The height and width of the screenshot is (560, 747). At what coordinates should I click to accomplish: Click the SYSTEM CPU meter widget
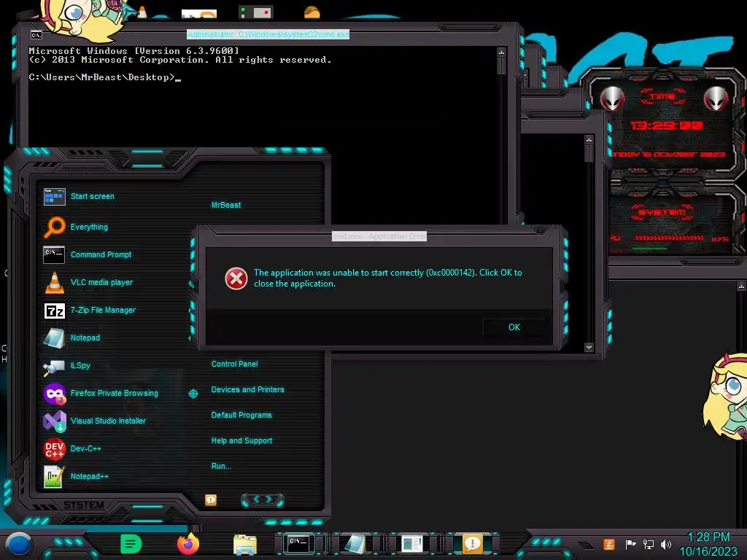pyautogui.click(x=671, y=224)
